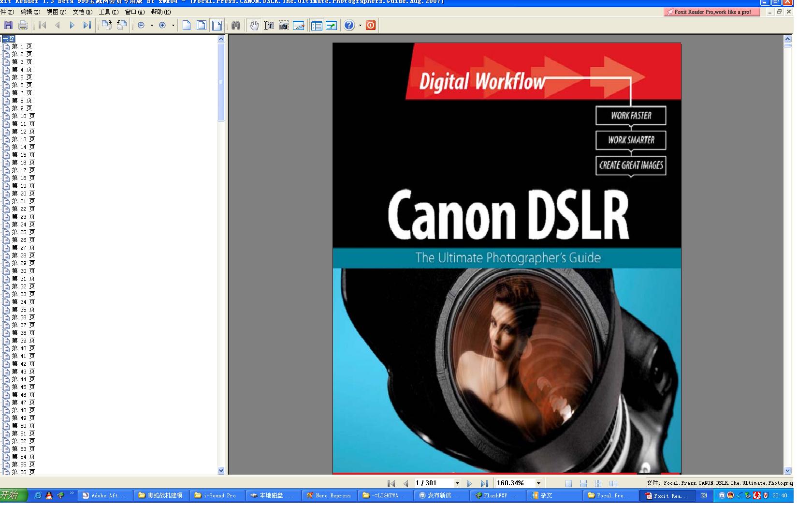Image resolution: width=812 pixels, height=508 pixels.
Task: Click toolbar previous page arrow
Action: pyautogui.click(x=58, y=26)
